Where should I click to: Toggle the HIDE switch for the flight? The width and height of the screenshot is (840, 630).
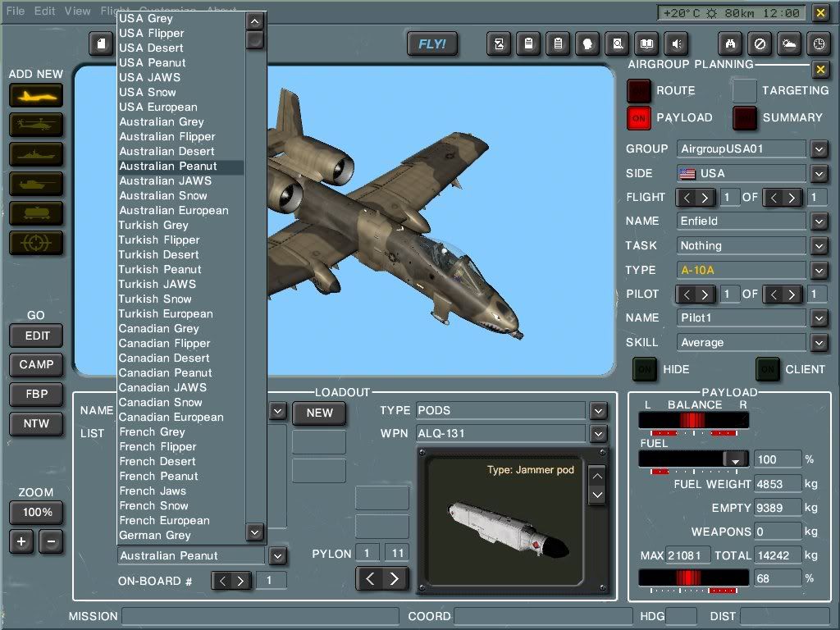[644, 369]
